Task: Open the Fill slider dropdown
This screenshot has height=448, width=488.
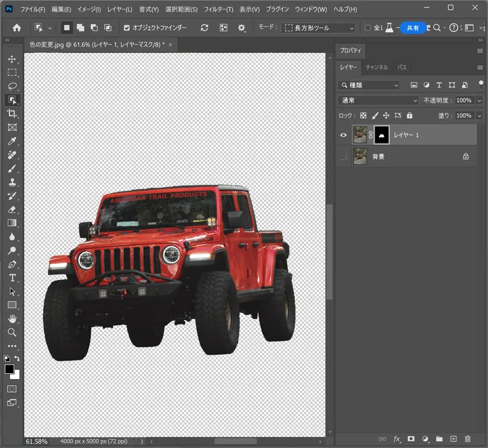Action: 479,115
